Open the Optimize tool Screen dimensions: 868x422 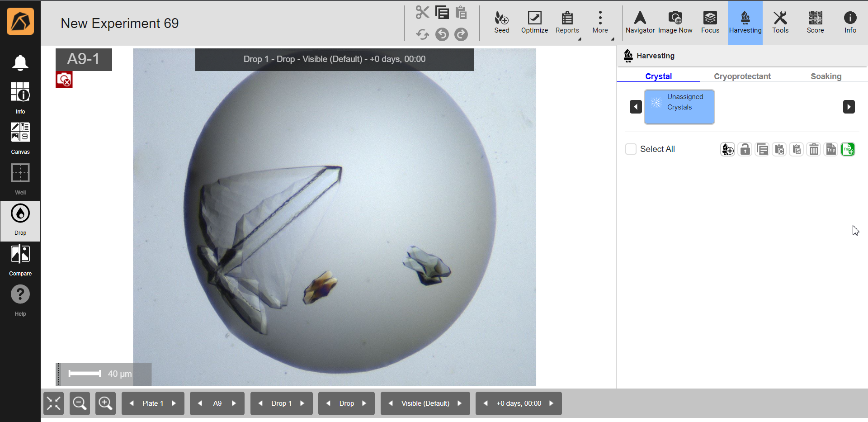[x=534, y=22]
